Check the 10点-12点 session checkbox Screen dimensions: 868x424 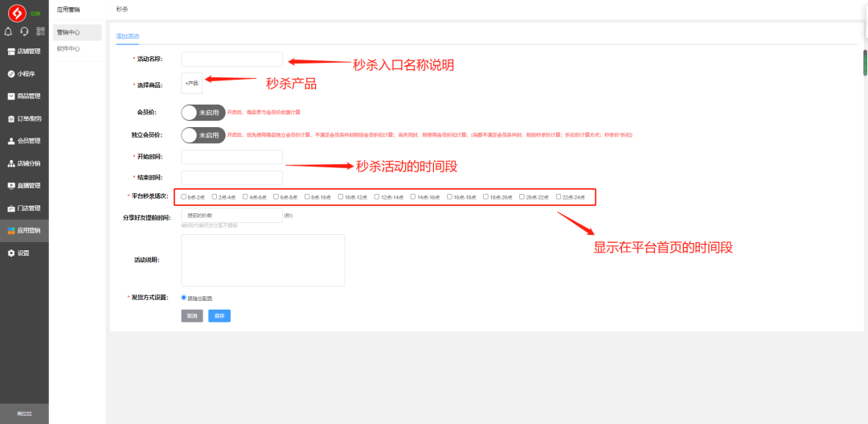point(341,197)
